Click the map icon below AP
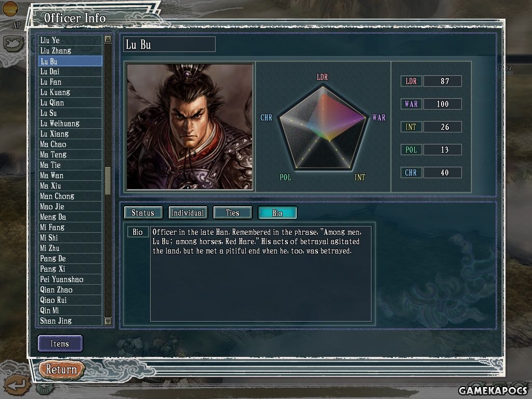This screenshot has width=532, height=399. click(x=14, y=44)
